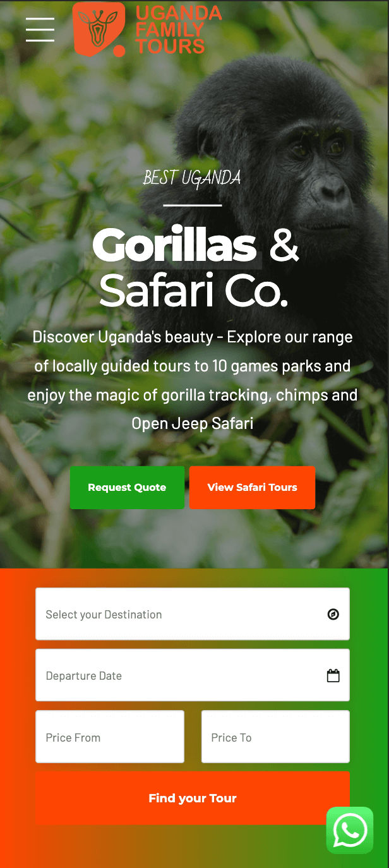Click the giraffe logo emblem

point(99,29)
